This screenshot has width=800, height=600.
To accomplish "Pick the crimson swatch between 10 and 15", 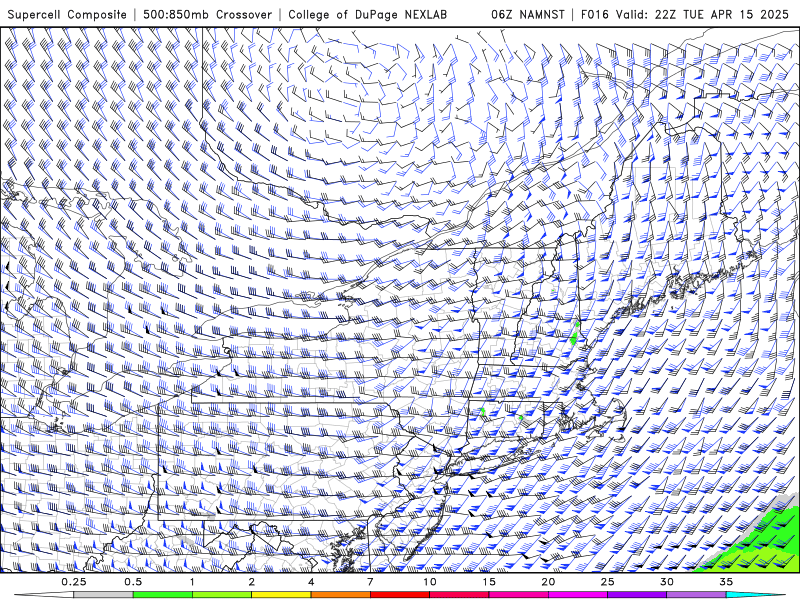I will click(x=459, y=595).
